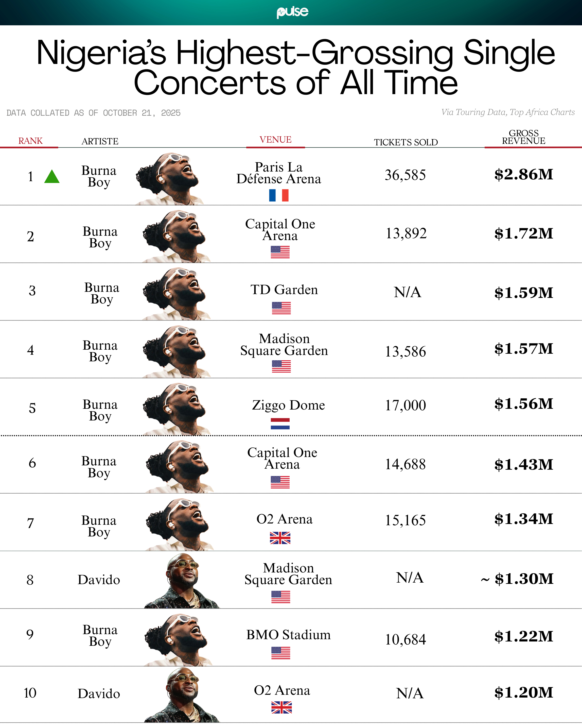Image resolution: width=582 pixels, height=728 pixels.
Task: Click the Netherlands flag under Ziggo Dome
Action: [280, 424]
